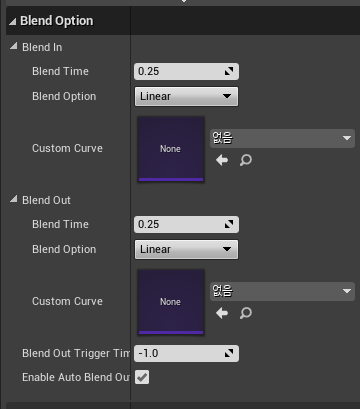This screenshot has width=360, height=409.
Task: Collapse the Blend Out group
Action: pos(13,199)
